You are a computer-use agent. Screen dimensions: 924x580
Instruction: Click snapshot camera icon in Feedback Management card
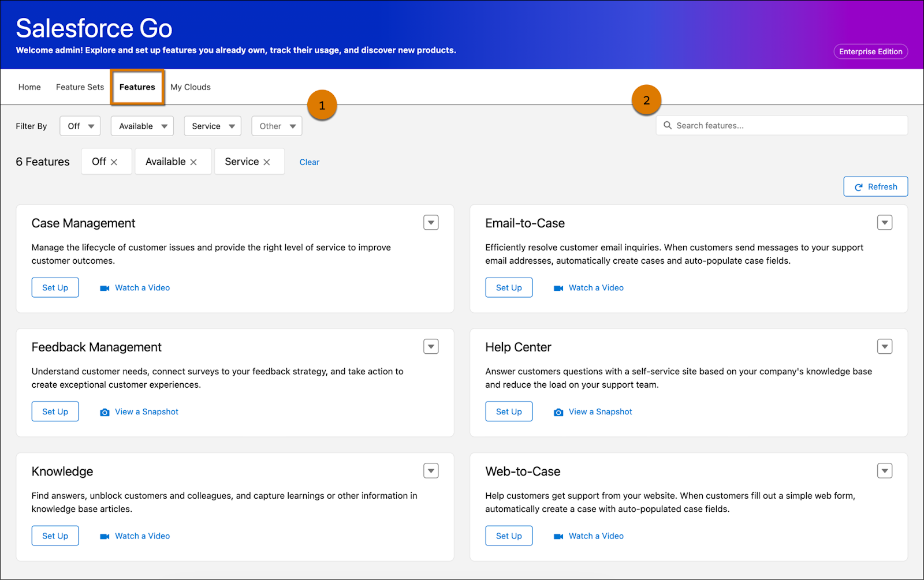pos(105,412)
